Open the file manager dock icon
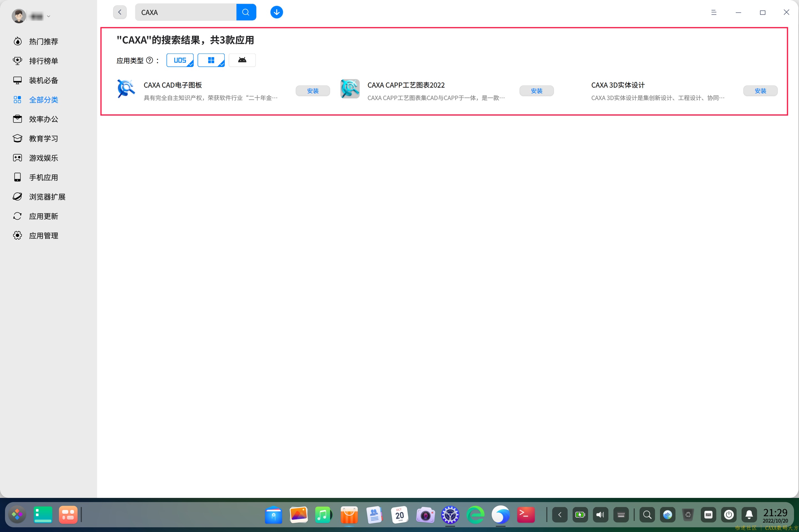The image size is (799, 532). [273, 515]
